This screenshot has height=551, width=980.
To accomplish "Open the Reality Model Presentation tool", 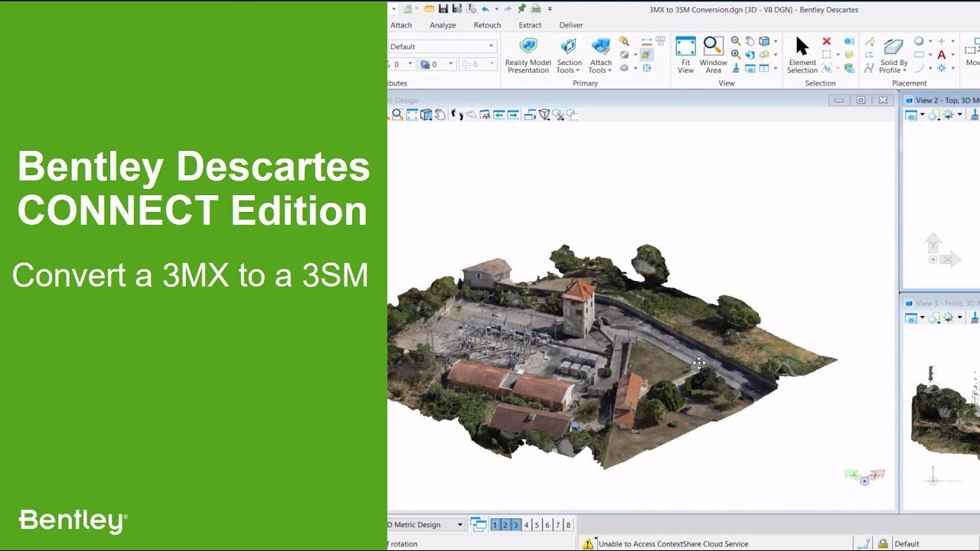I will click(528, 55).
